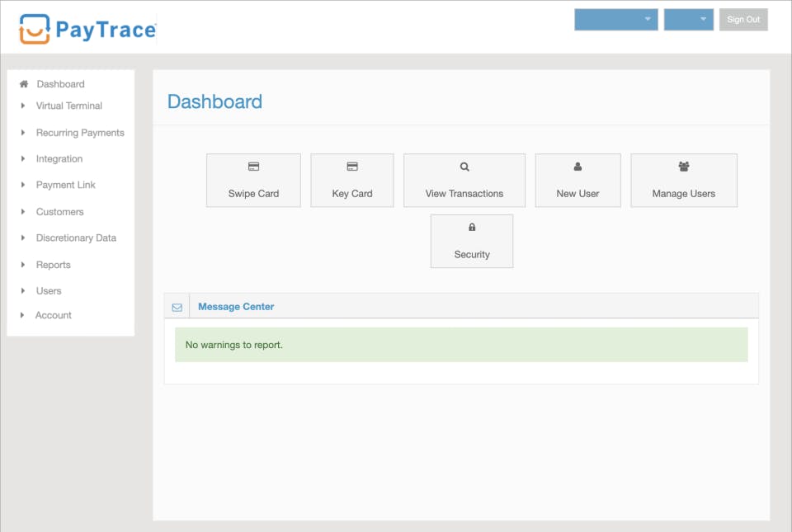Viewport: 792px width, 532px height.
Task: Open the Customers menu item
Action: (59, 212)
